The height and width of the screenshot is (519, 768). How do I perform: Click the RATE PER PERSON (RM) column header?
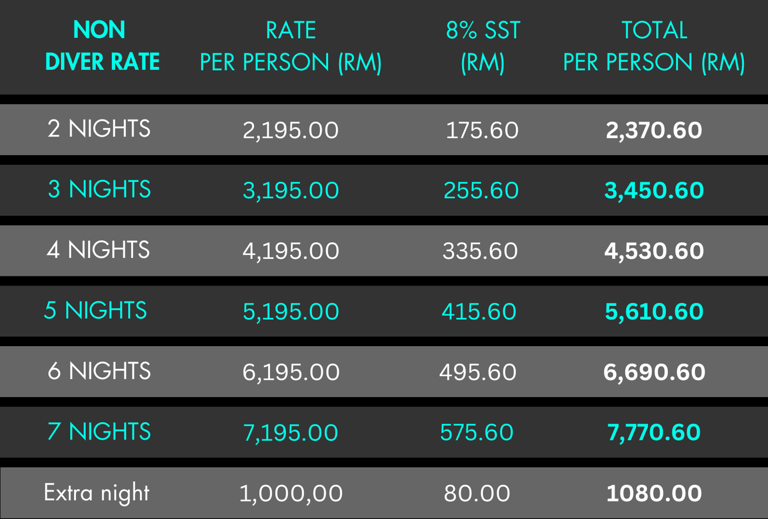coord(291,46)
